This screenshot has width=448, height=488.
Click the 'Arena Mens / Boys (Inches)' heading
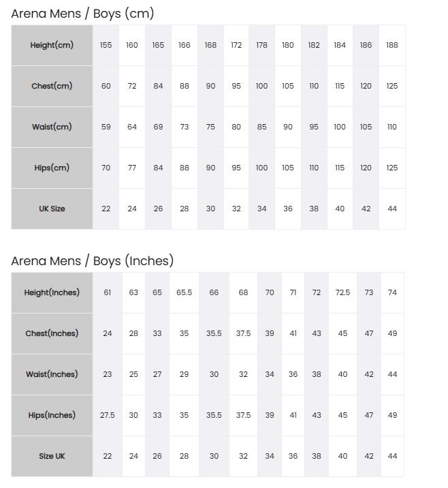(93, 261)
